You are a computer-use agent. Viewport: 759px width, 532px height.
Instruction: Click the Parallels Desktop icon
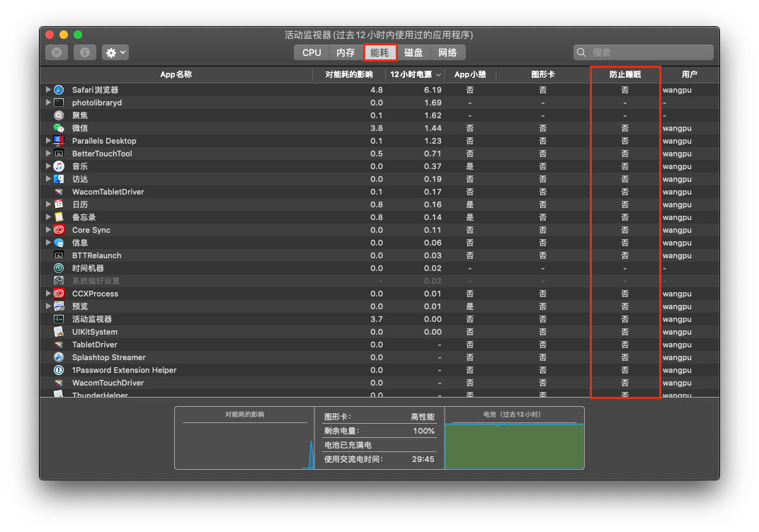click(x=59, y=141)
